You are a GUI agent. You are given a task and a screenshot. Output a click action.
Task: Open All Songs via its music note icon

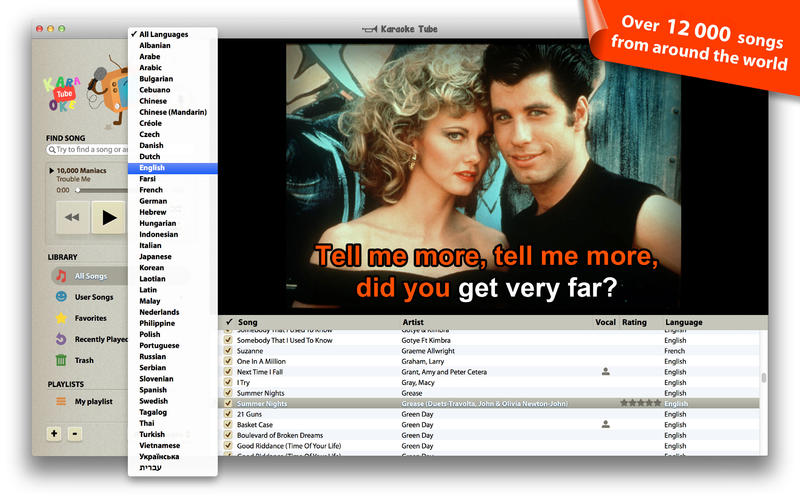[61, 275]
